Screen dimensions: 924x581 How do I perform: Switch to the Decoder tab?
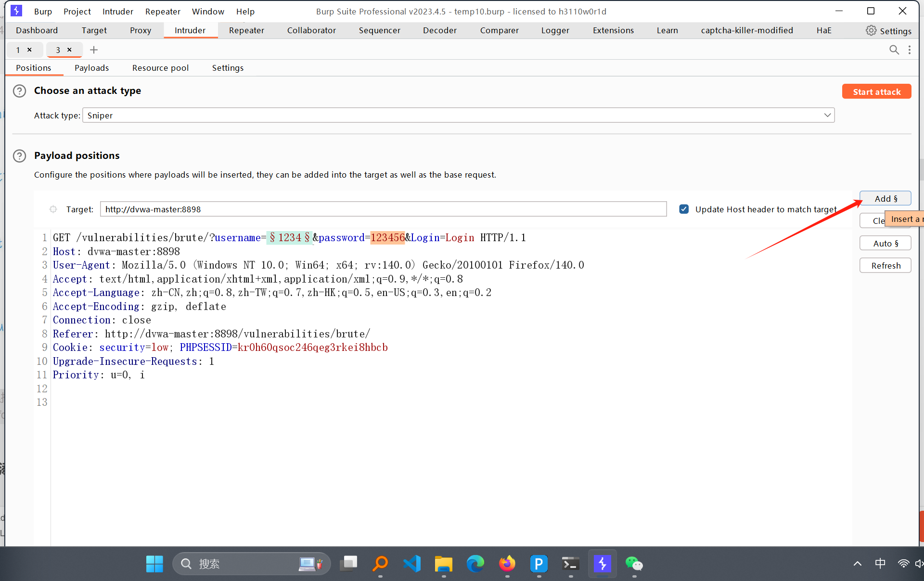pos(440,30)
